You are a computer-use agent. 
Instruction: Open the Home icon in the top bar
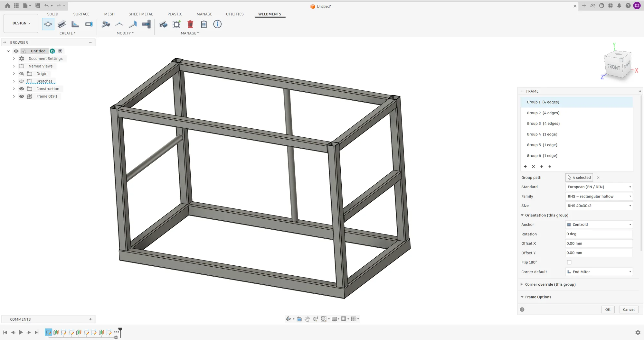7,5
